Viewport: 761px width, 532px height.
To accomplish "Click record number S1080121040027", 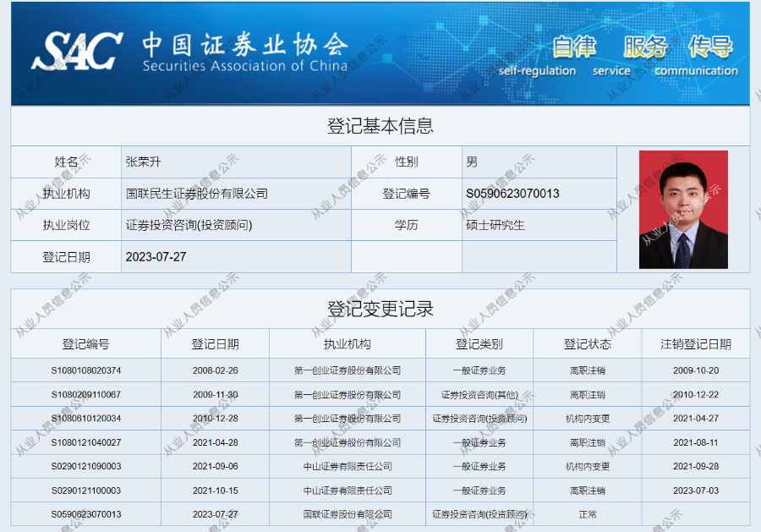I will 86,442.
